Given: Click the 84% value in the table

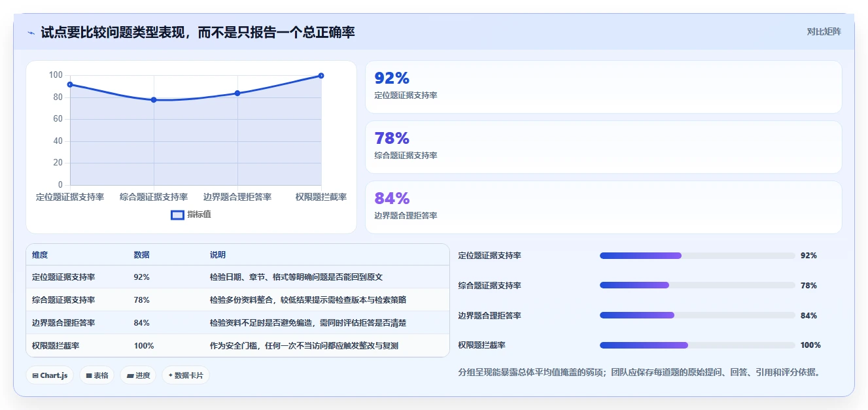Looking at the screenshot, I should (141, 322).
